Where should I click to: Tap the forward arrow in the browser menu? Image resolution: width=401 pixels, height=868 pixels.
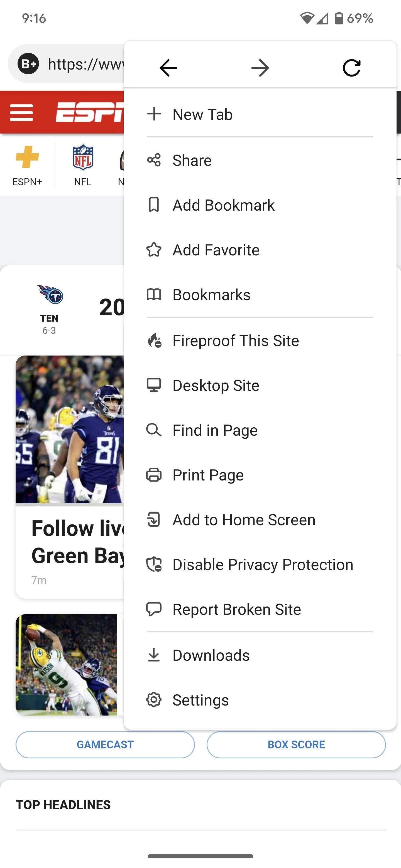coord(260,68)
